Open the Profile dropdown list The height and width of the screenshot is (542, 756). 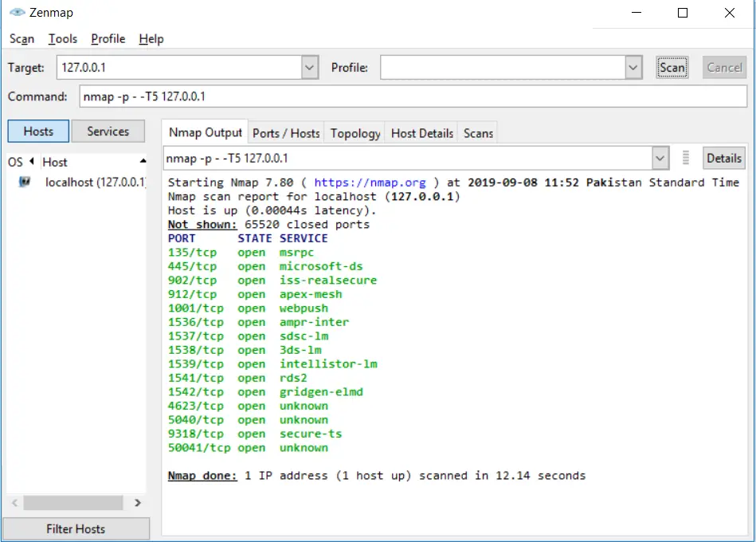[x=633, y=68]
